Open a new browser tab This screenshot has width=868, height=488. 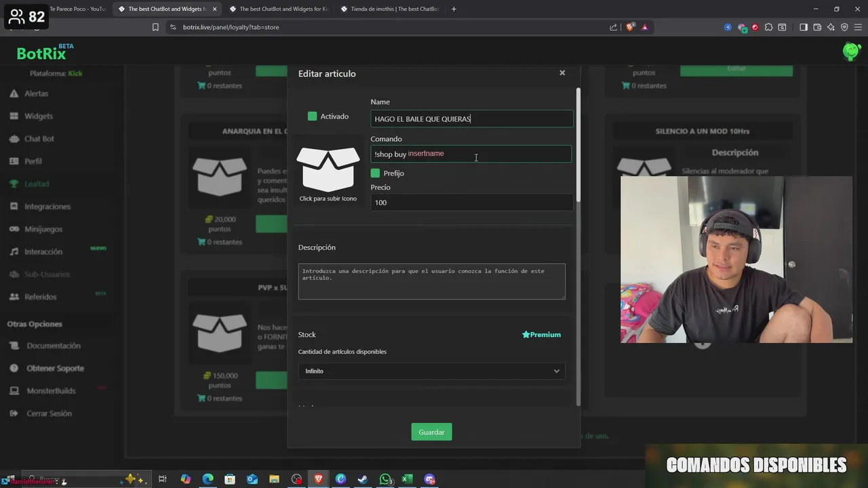[x=454, y=9]
